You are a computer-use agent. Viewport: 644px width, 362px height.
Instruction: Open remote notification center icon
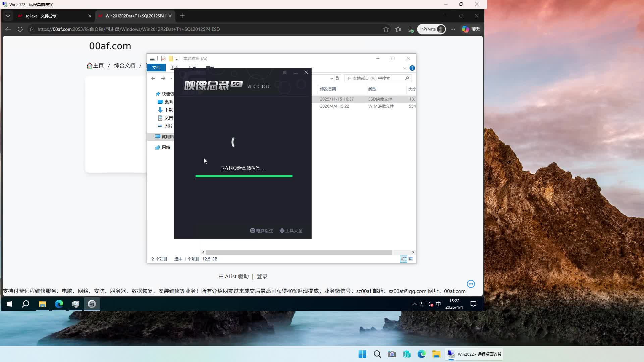point(473,304)
